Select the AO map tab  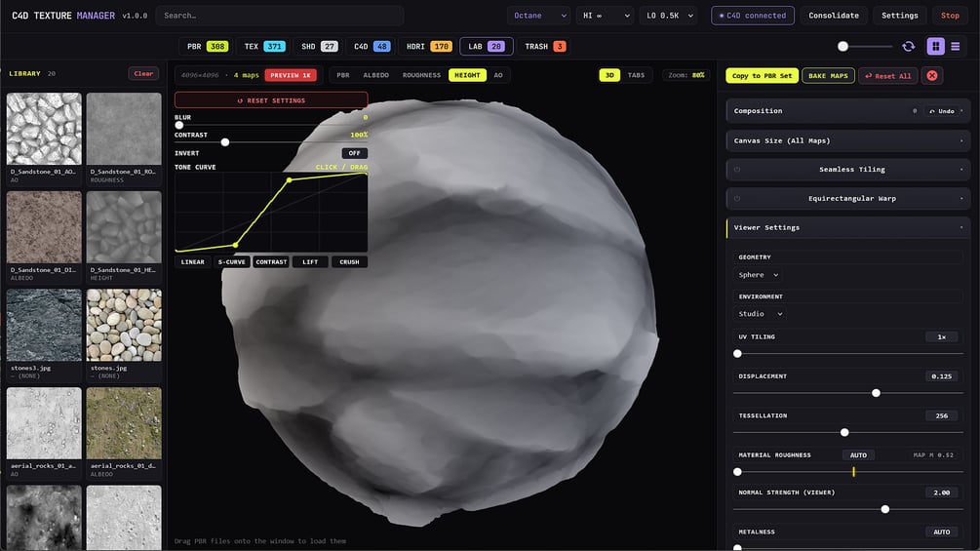click(498, 75)
